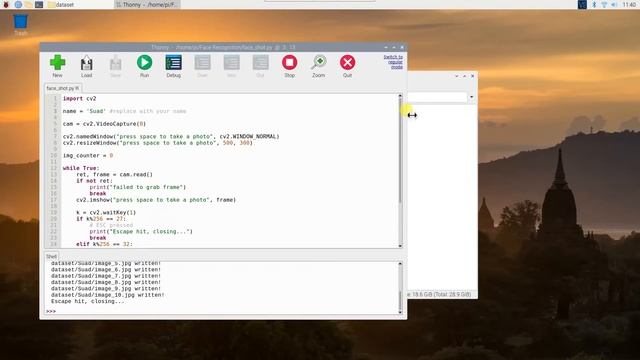Viewport: 640px width, 360px height.
Task: Click the 'elif k%256 == 32:' line
Action: (x=104, y=244)
